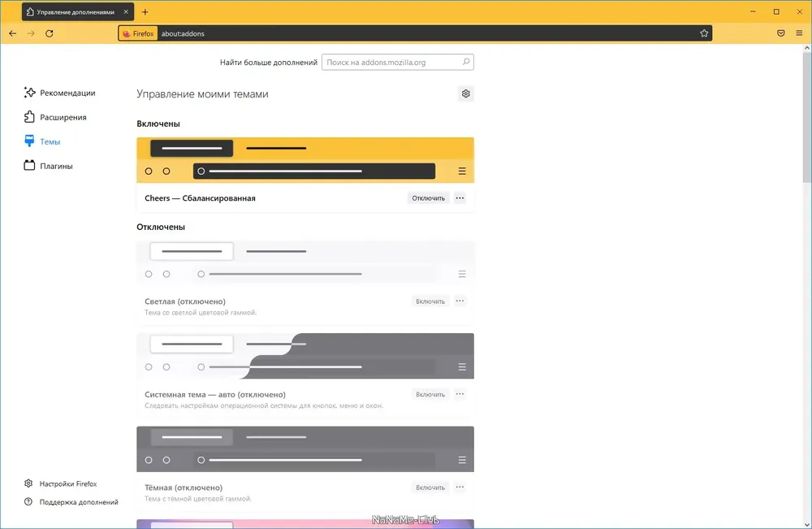This screenshot has width=812, height=529.
Task: Focus the addons.mozilla.org search field
Action: [397, 63]
